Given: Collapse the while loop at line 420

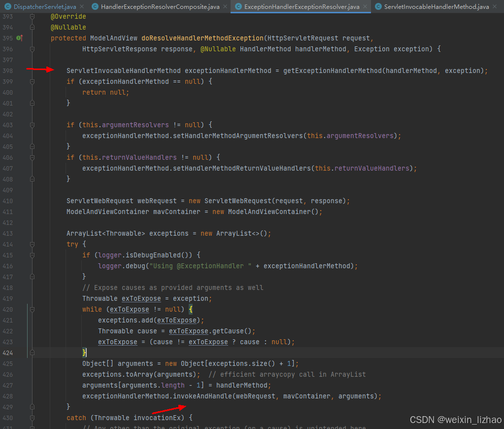Looking at the screenshot, I should point(32,309).
